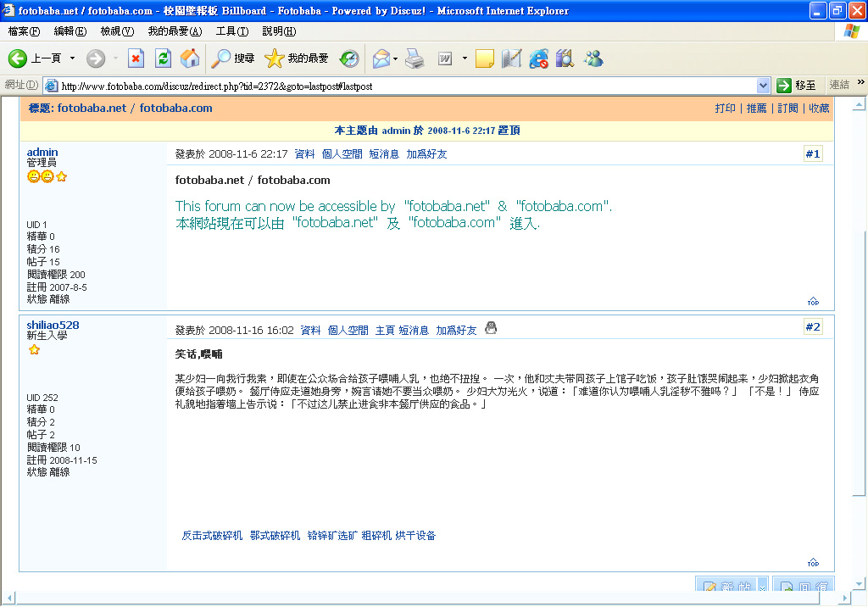The width and height of the screenshot is (868, 607).
Task: Open the admin user profile link
Action: (42, 152)
